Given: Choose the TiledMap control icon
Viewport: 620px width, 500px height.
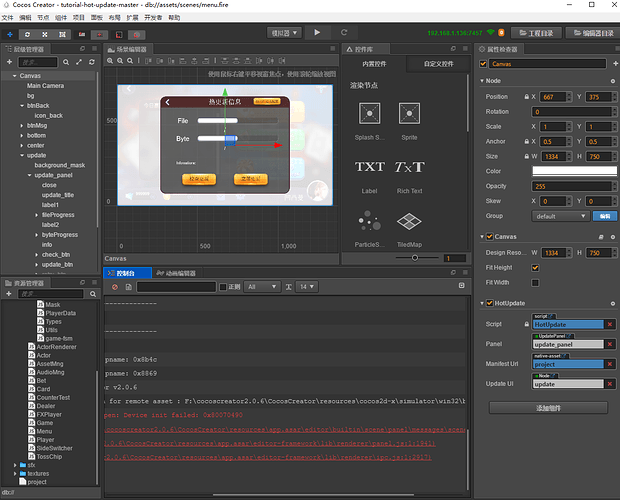Looking at the screenshot, I should 408,222.
